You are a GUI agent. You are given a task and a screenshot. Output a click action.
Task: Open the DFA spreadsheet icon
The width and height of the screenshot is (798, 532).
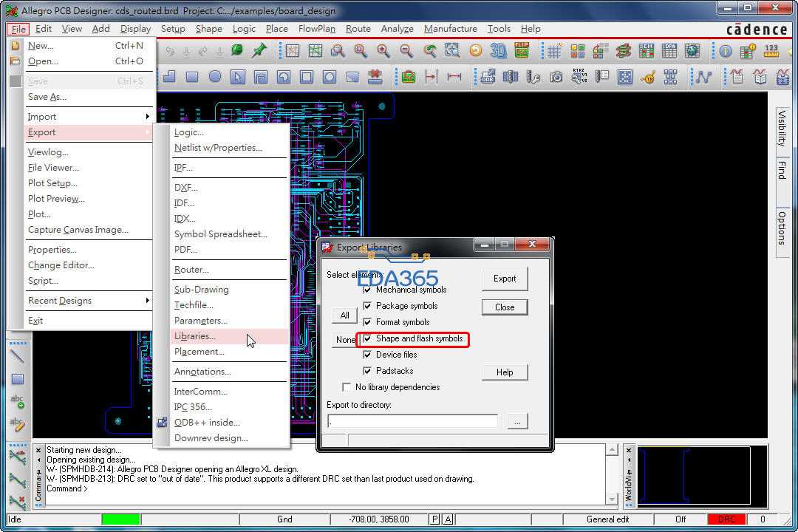pos(669,50)
